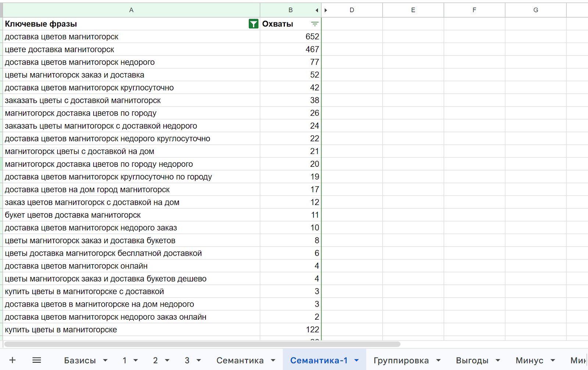The width and height of the screenshot is (588, 370).
Task: Open dropdown arrow on Группировка tab
Action: pos(438,360)
